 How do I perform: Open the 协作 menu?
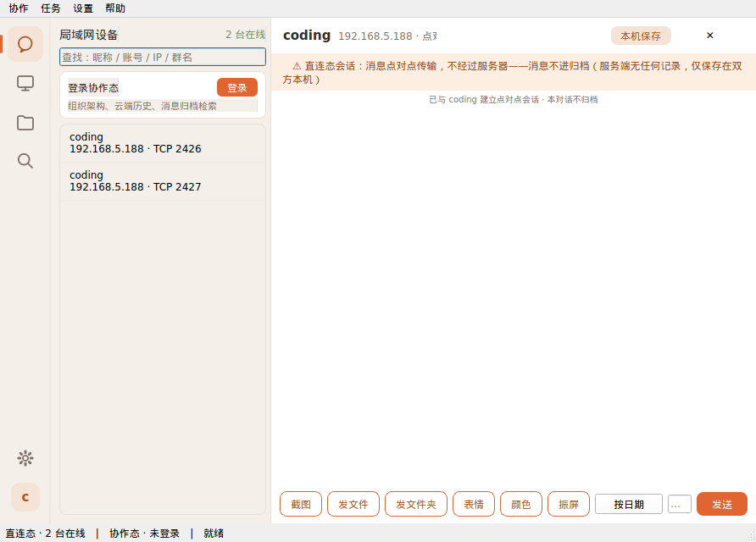[x=19, y=8]
